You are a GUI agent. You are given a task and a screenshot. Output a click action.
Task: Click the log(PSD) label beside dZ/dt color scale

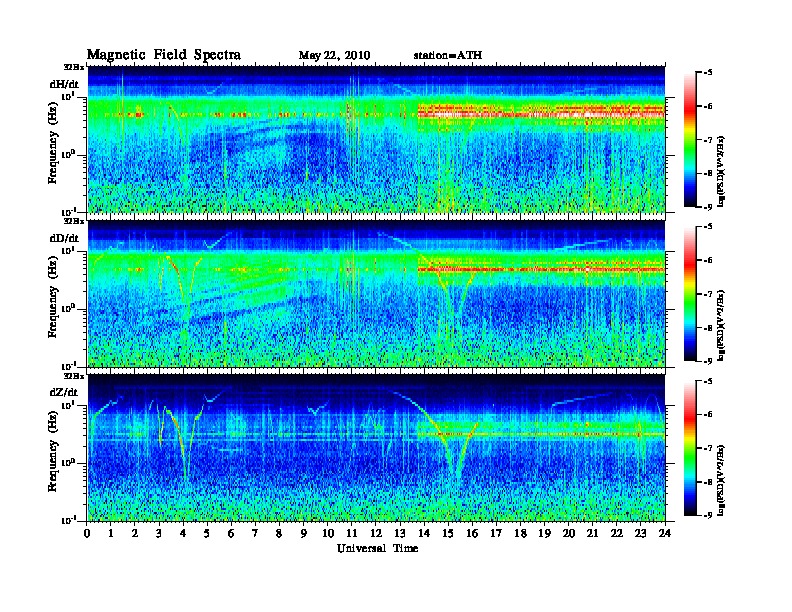pos(721,480)
